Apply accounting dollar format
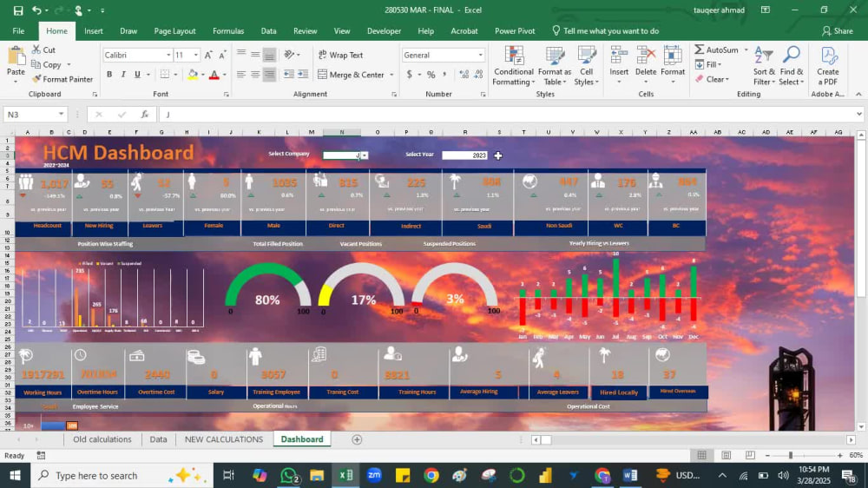Viewport: 868px width, 488px height. point(409,74)
